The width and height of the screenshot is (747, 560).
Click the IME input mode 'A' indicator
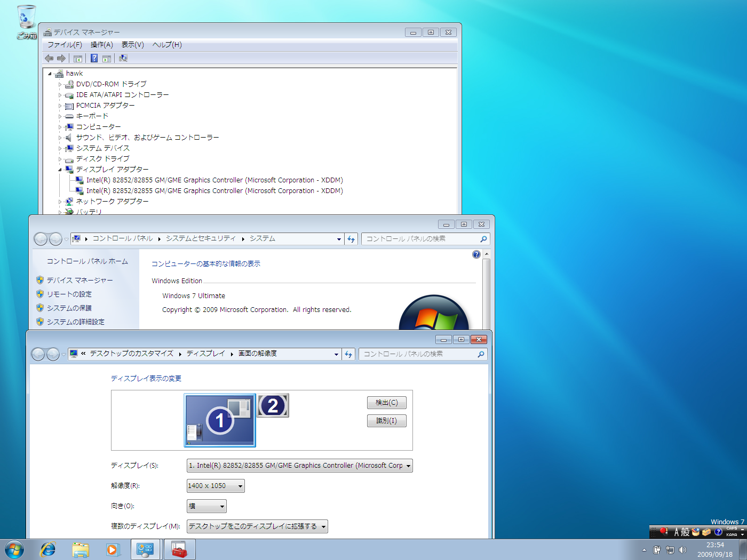(677, 532)
